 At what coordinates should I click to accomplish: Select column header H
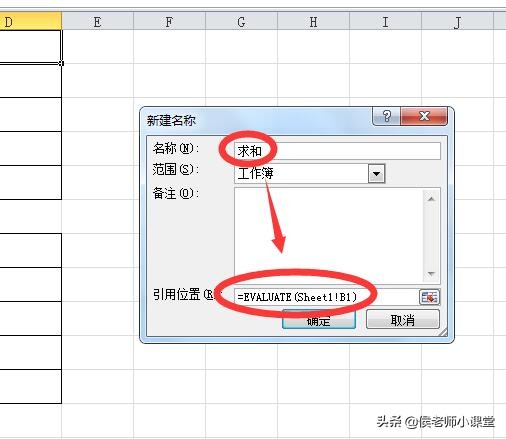point(313,22)
